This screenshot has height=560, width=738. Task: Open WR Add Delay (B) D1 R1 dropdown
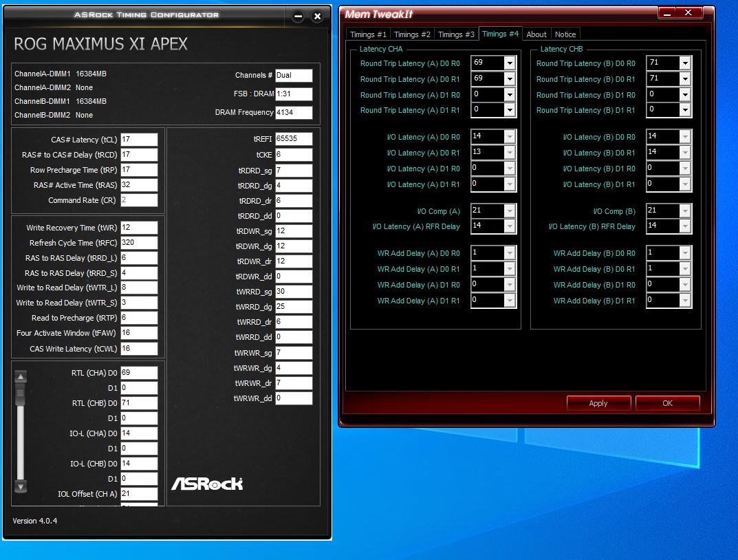(685, 301)
